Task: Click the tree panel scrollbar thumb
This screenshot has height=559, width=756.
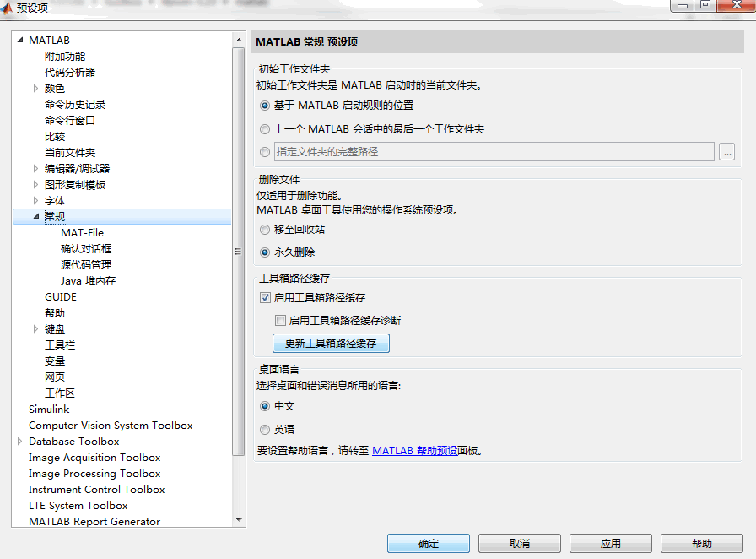Action: click(239, 251)
